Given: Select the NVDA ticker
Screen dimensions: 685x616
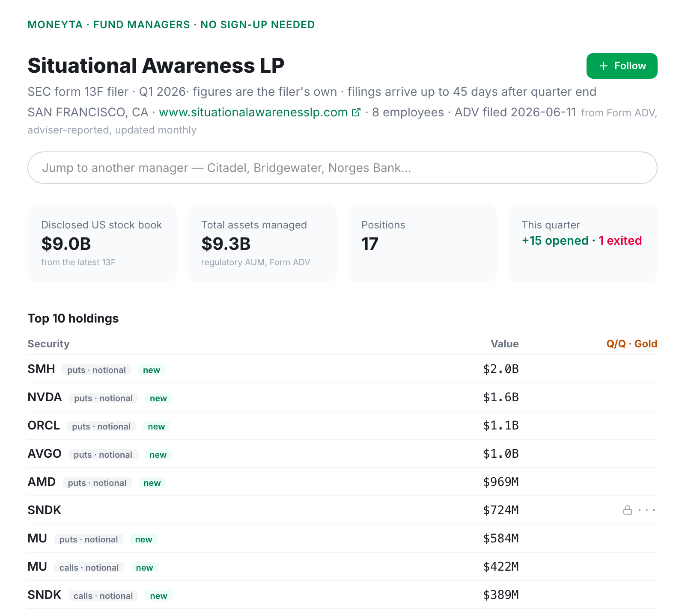Looking at the screenshot, I should coord(45,397).
